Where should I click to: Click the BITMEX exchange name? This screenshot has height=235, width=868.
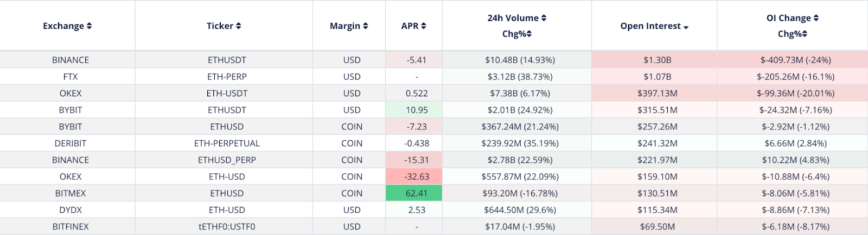tap(71, 193)
